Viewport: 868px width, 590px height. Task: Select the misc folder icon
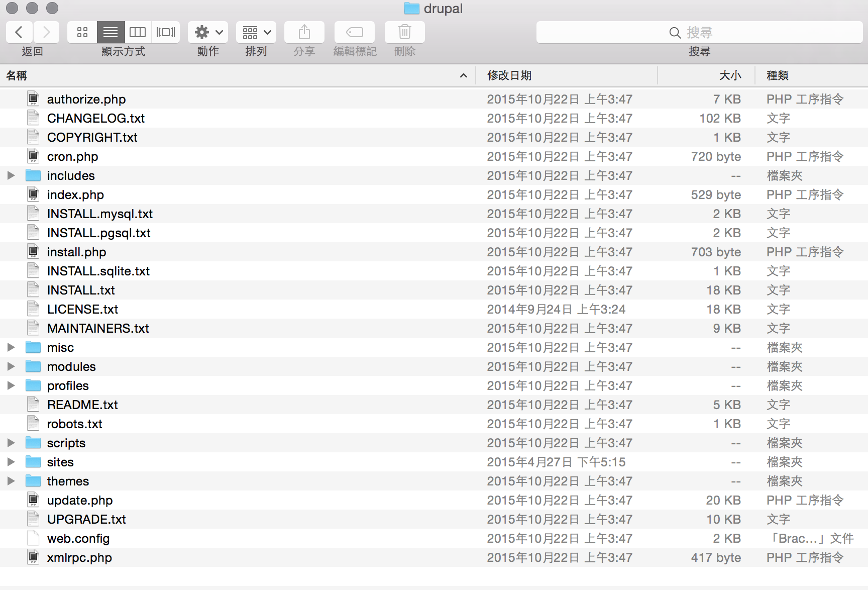click(x=33, y=347)
